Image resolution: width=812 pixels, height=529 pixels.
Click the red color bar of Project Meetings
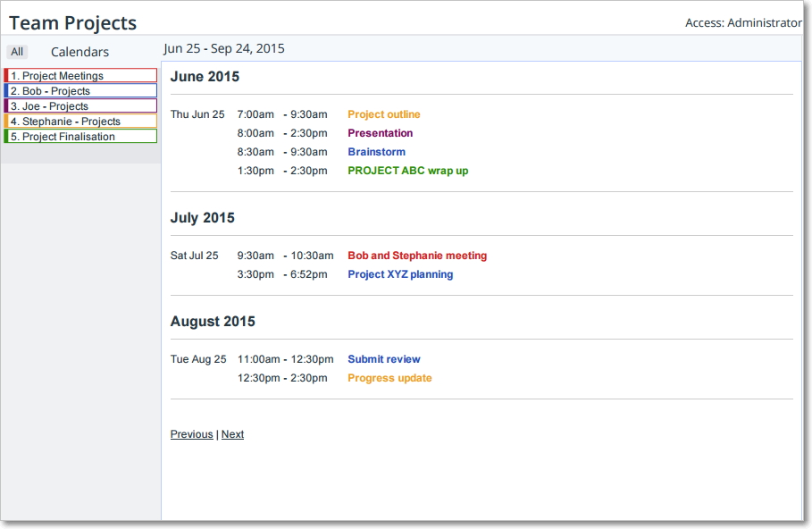5,75
